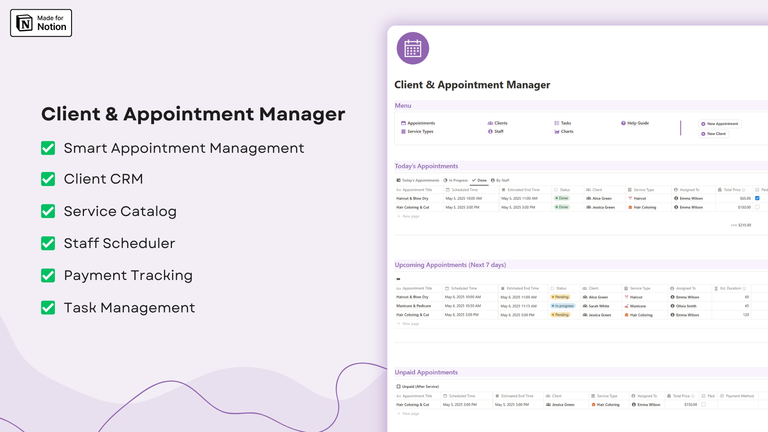Viewport: 768px width, 432px height.
Task: Open the Status column header in Today's Appointments
Action: coord(564,189)
